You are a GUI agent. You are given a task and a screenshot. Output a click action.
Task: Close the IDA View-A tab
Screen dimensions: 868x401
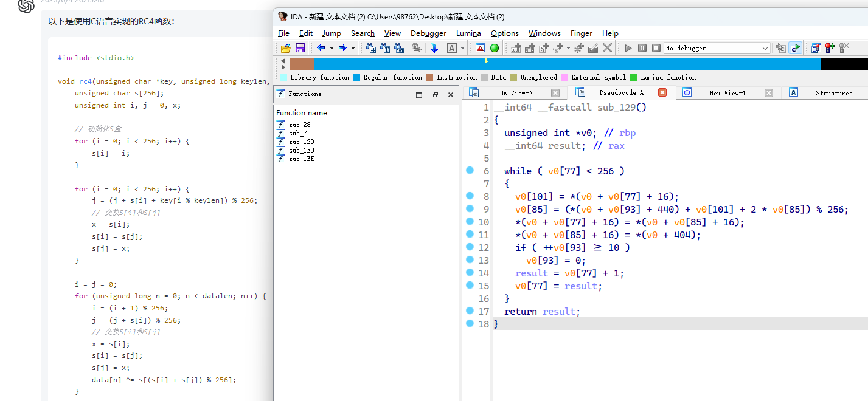pyautogui.click(x=555, y=93)
